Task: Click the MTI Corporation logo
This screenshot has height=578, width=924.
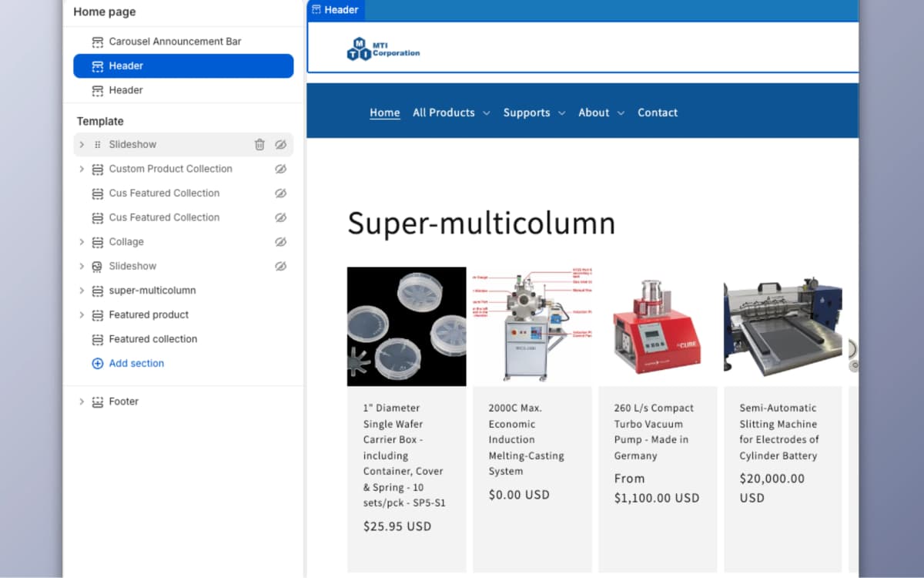Action: point(383,49)
